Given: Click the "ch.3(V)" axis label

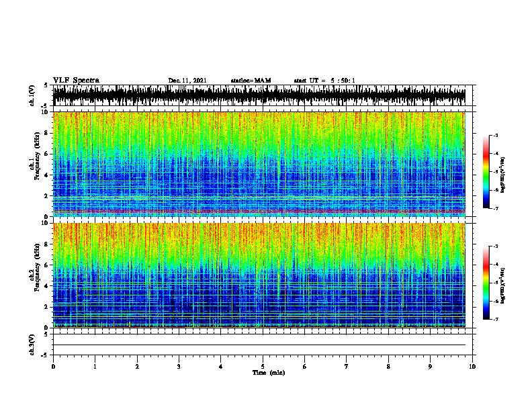Looking at the screenshot, I should point(32,345).
